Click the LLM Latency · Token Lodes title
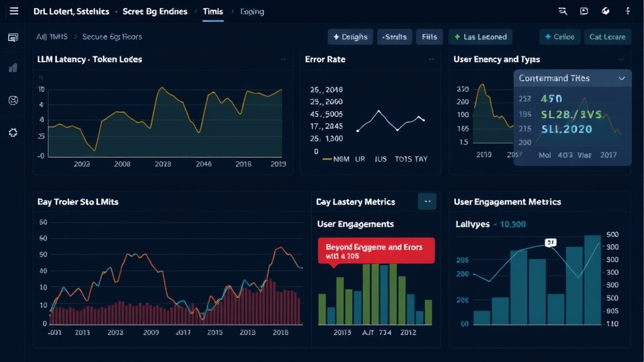 pyautogui.click(x=89, y=60)
